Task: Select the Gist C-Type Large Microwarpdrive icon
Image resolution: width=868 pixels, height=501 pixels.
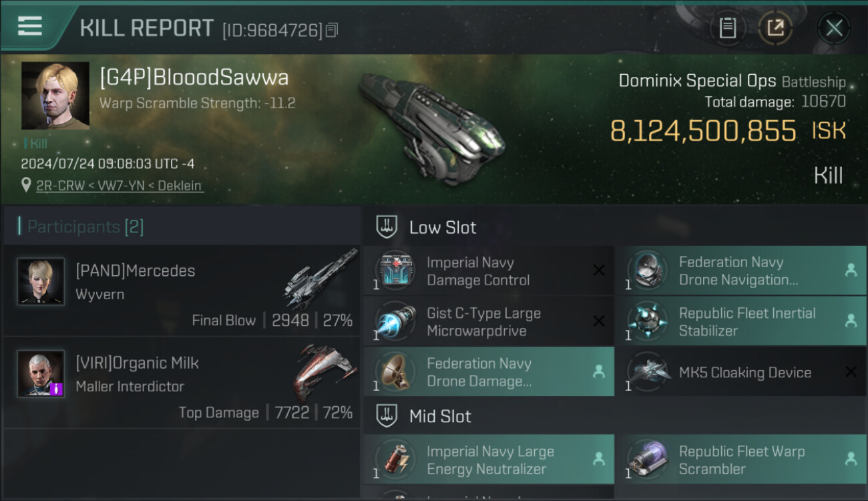Action: coord(395,321)
